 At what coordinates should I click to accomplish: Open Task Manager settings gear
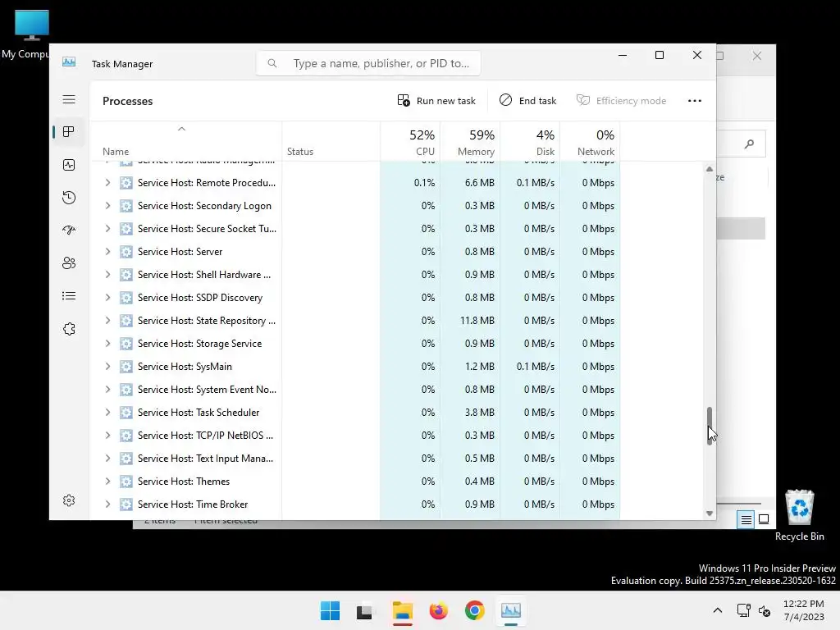point(69,500)
